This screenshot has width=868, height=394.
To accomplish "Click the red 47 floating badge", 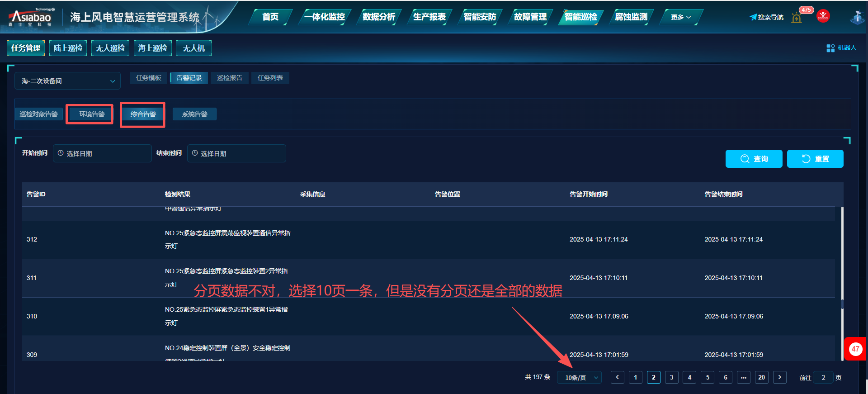I will point(855,349).
